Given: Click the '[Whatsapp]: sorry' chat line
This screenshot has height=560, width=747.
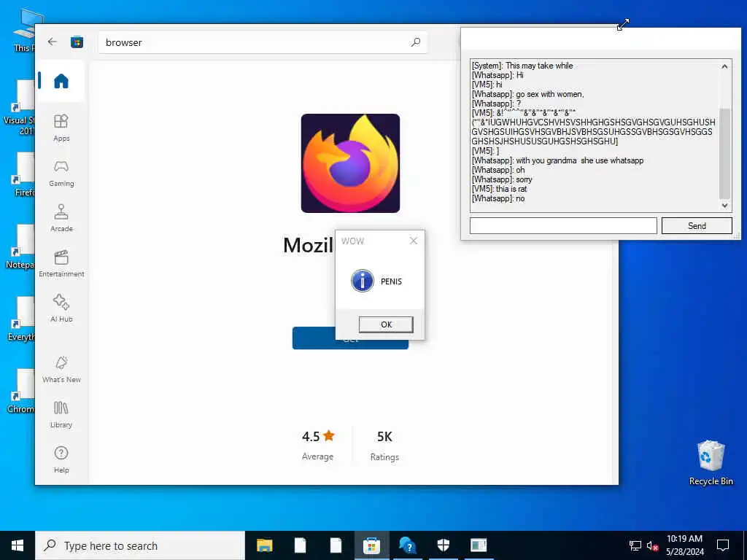Looking at the screenshot, I should 502,179.
